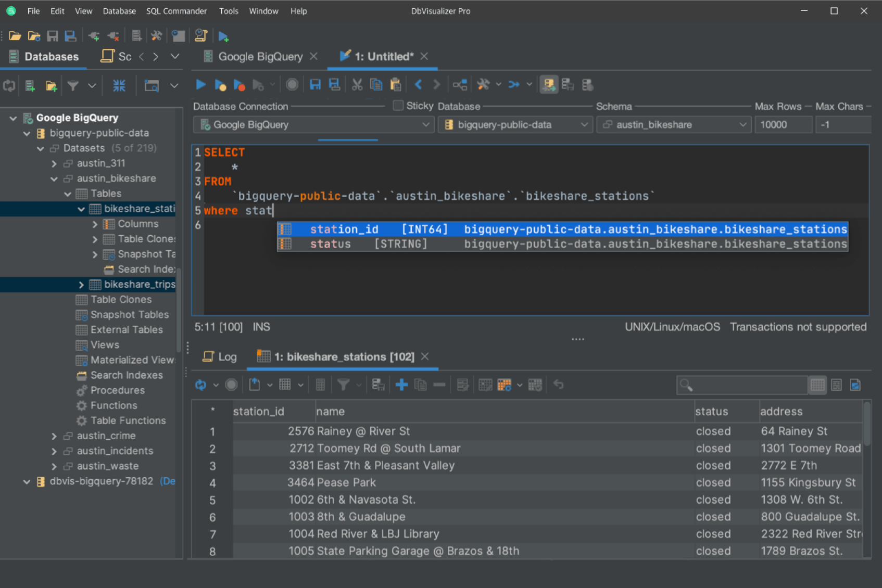Viewport: 882px width, 588px height.
Task: Expand the austin_crime dataset node
Action: (x=54, y=436)
